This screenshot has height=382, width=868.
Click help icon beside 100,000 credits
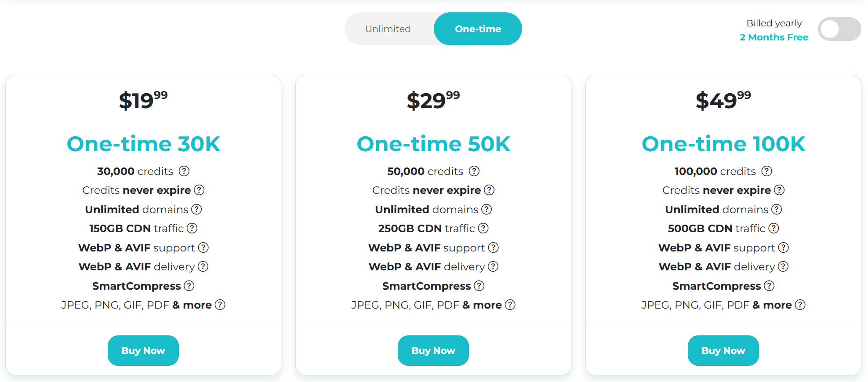[x=767, y=171]
